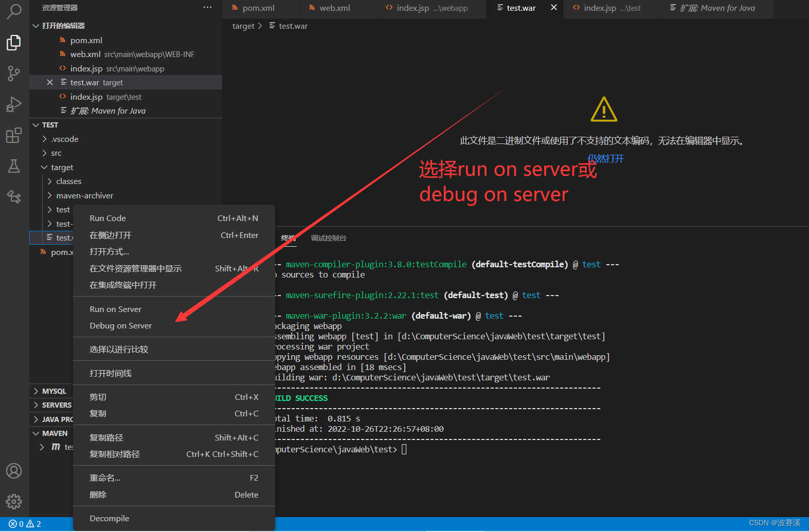This screenshot has height=532, width=809.
Task: Open the Manage gear icon
Action: pyautogui.click(x=14, y=502)
